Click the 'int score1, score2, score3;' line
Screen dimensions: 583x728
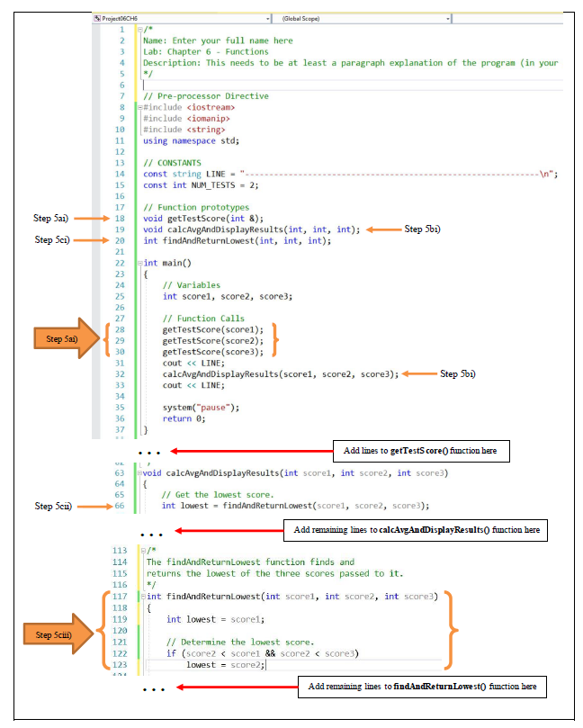pyautogui.click(x=228, y=297)
